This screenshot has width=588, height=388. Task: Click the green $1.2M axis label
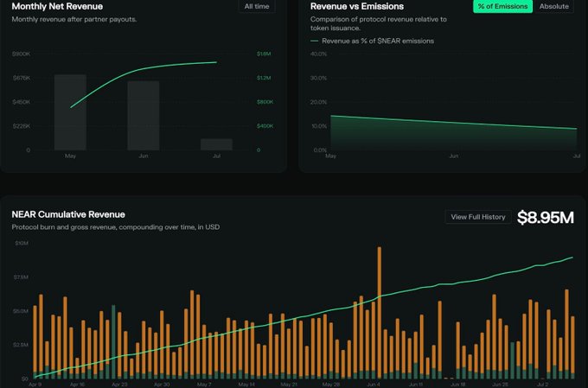point(264,78)
